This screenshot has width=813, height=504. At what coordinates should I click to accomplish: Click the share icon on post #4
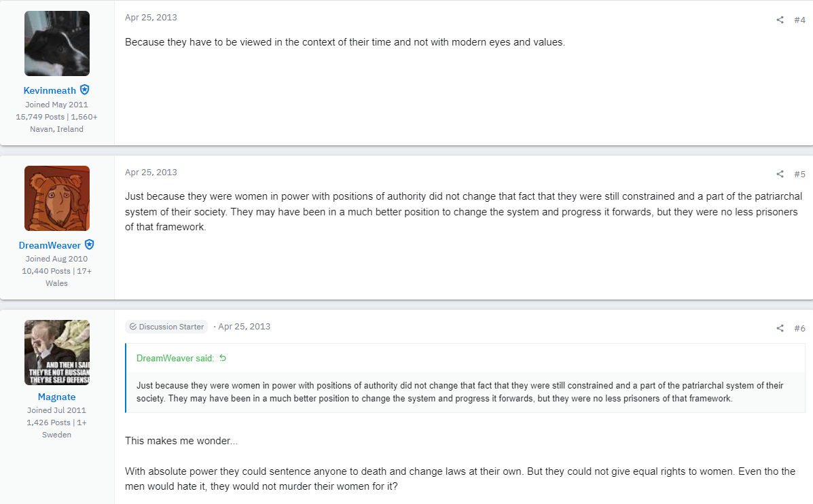pyautogui.click(x=780, y=20)
